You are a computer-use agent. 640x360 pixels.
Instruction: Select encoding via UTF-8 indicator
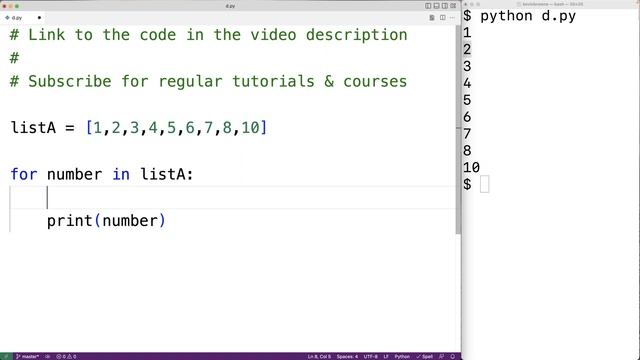[370, 356]
